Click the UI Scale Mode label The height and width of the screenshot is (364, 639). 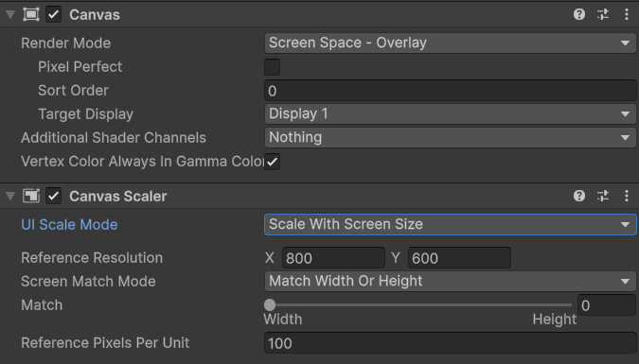tap(69, 225)
